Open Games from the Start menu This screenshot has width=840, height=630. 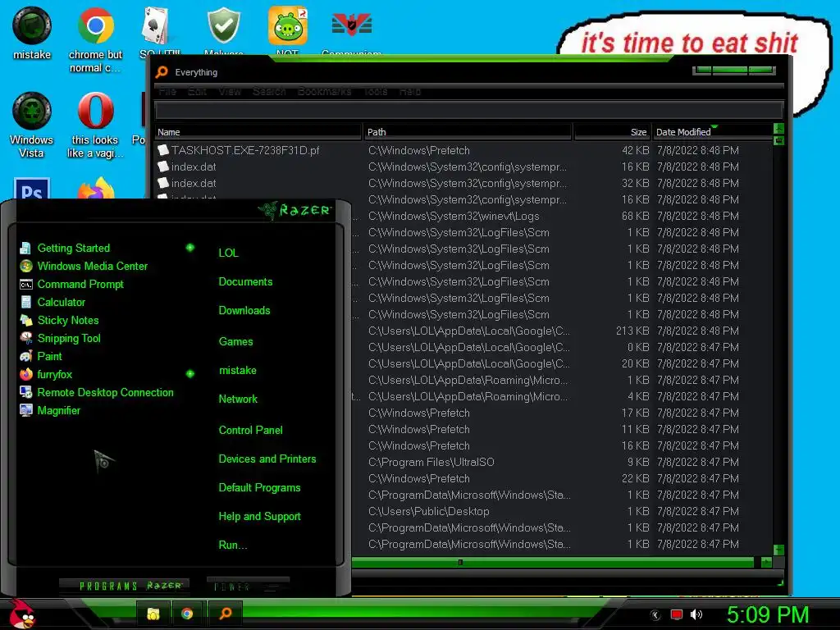(x=235, y=342)
